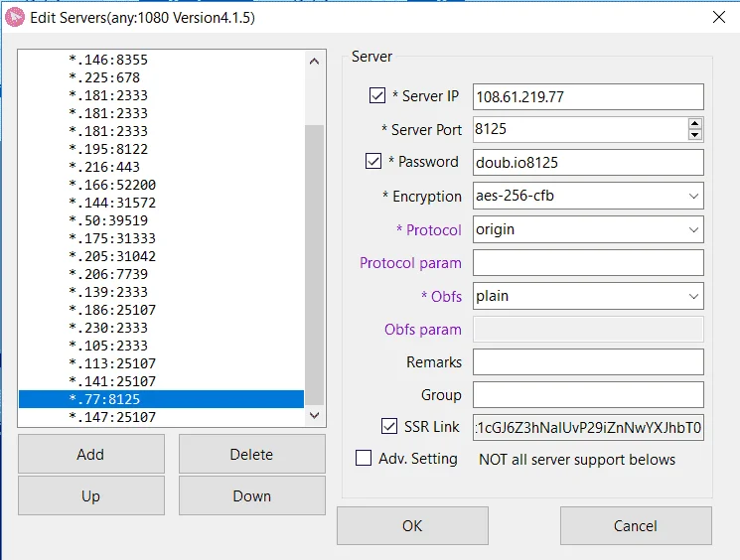Viewport: 740px width, 560px height.
Task: Click the server list scroll down arrow
Action: coord(314,415)
